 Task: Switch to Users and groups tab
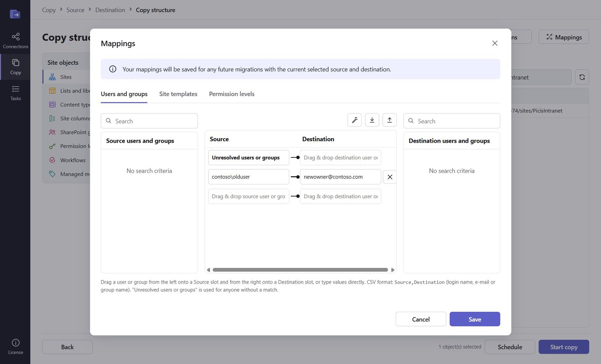coord(124,94)
